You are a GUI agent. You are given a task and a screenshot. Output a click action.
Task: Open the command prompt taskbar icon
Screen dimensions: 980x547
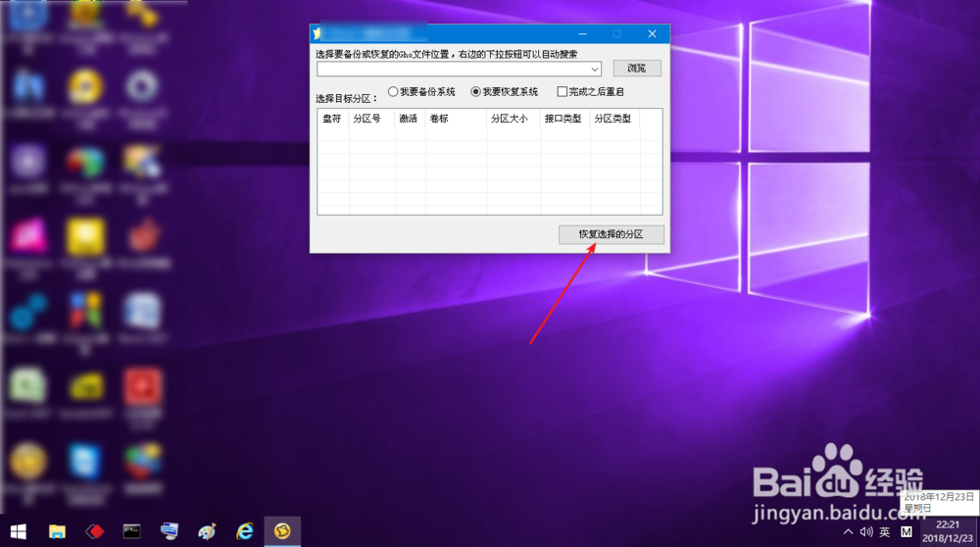click(x=132, y=532)
